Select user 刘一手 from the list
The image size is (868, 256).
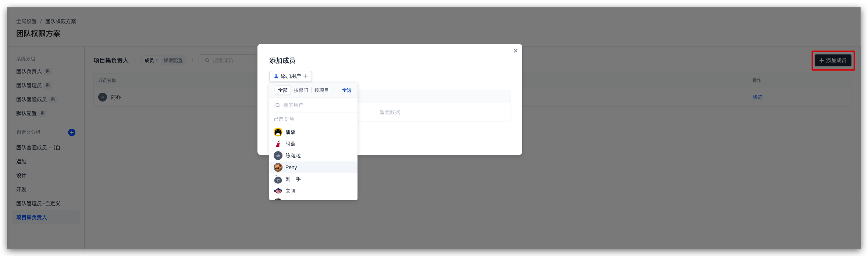tap(313, 179)
